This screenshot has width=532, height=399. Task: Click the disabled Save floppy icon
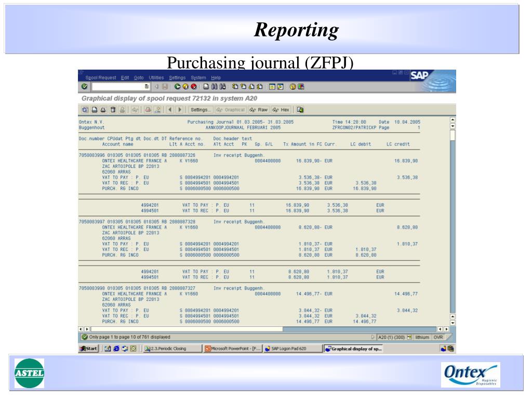[165, 87]
